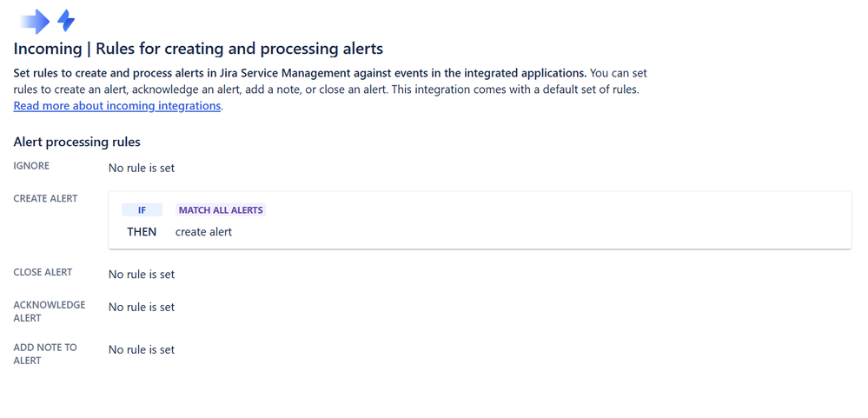Click the IF badge in Create Alert rule

pyautogui.click(x=142, y=209)
